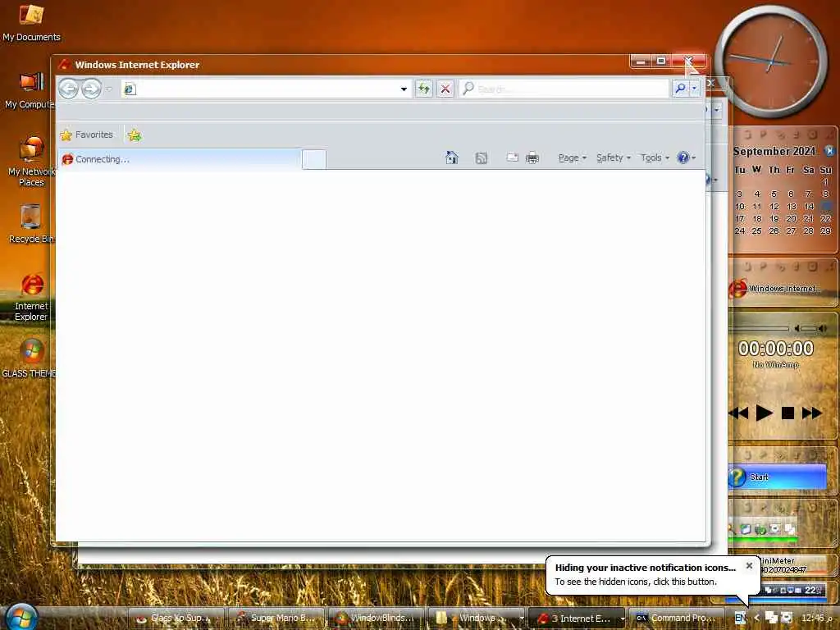Image resolution: width=840 pixels, height=630 pixels.
Task: Click the Windows Start orb
Action: [x=21, y=617]
